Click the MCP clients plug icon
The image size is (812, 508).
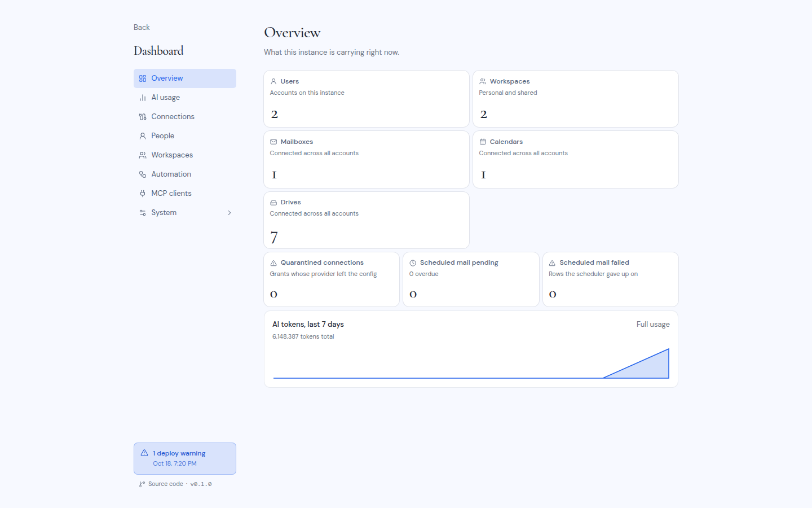(x=143, y=194)
